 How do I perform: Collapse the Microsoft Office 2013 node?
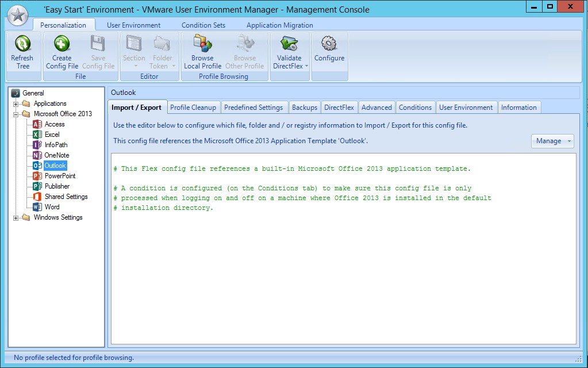point(16,114)
